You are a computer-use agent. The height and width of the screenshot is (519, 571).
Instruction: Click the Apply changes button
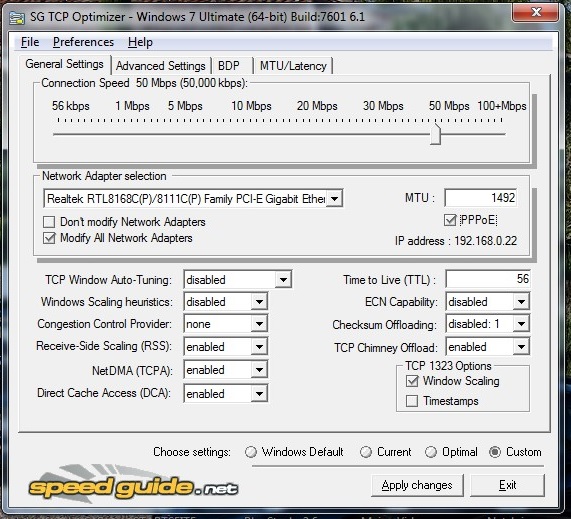(x=417, y=485)
